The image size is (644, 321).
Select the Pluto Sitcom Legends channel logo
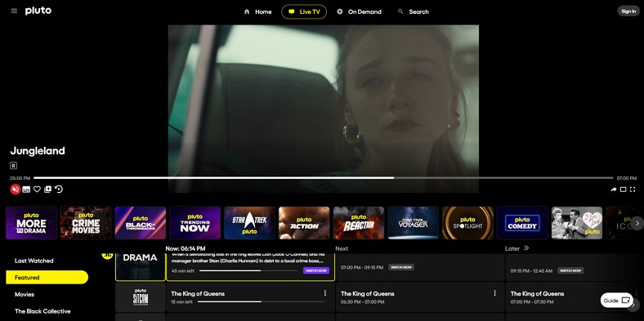click(x=141, y=297)
